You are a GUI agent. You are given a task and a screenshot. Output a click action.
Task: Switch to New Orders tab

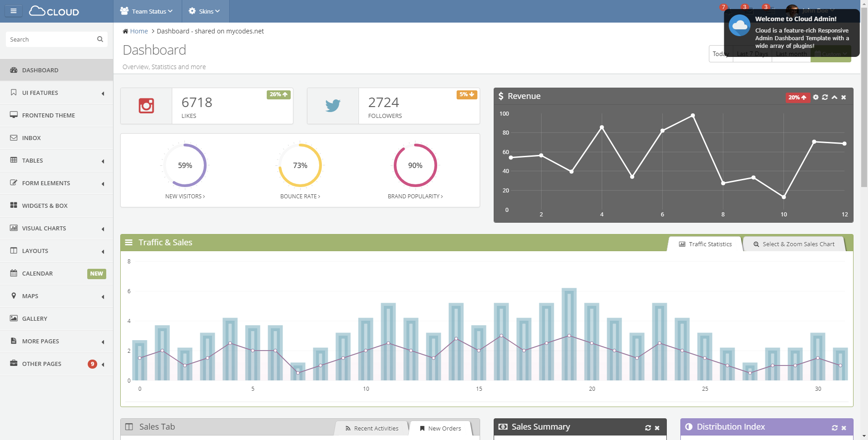(440, 428)
